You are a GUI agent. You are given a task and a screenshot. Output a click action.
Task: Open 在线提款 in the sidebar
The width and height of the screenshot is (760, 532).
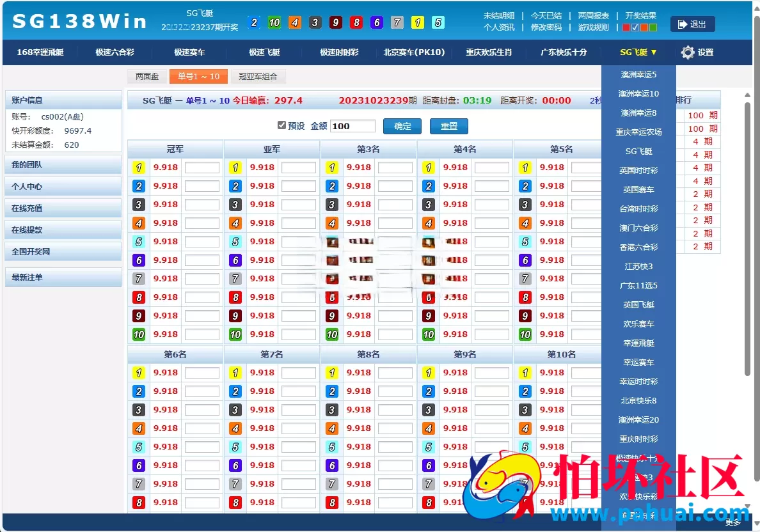[x=63, y=230]
